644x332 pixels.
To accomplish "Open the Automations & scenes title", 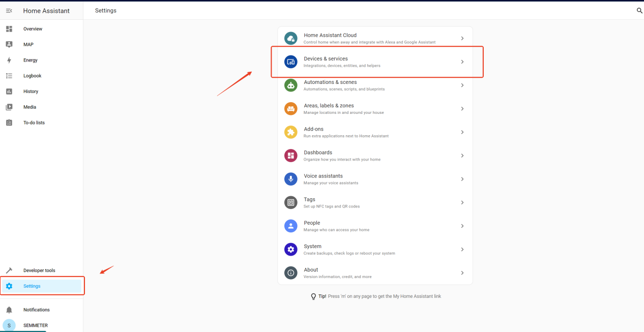I will [330, 82].
